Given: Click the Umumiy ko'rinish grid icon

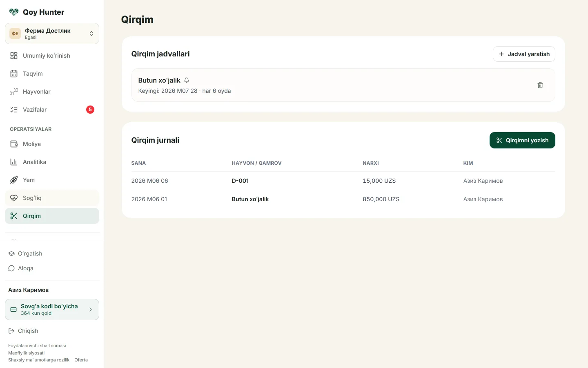Looking at the screenshot, I should [14, 56].
